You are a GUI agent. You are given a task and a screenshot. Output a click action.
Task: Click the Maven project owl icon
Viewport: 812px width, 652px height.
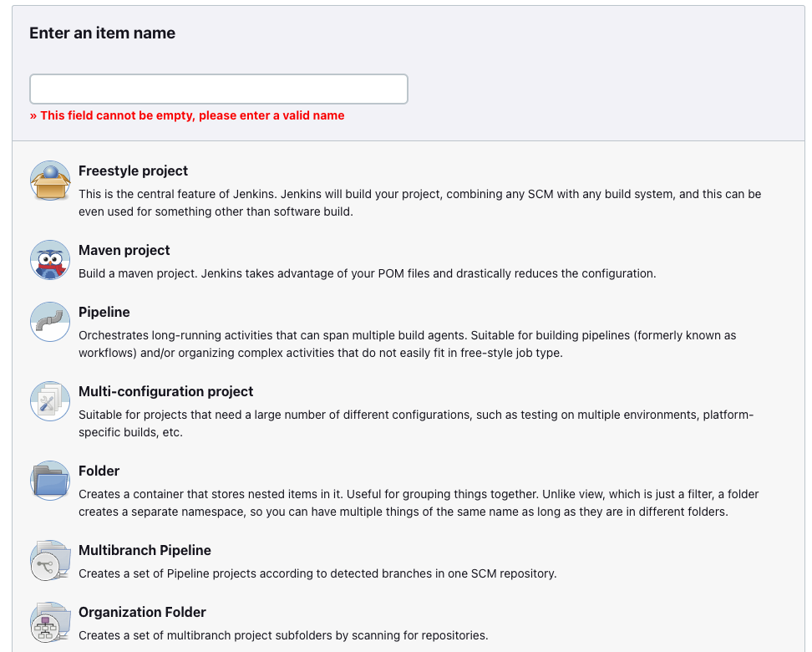coord(50,260)
